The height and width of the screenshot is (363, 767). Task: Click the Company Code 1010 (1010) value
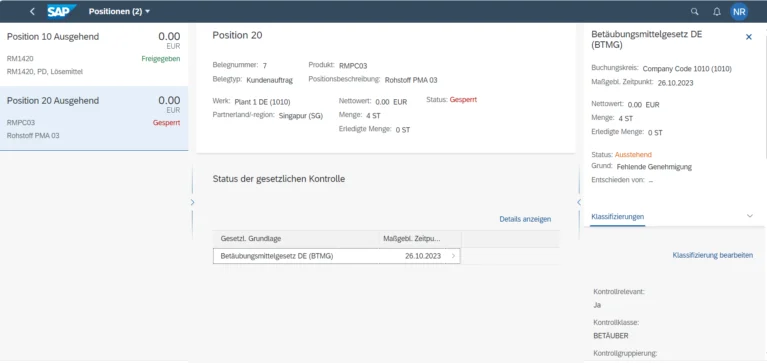pos(687,69)
